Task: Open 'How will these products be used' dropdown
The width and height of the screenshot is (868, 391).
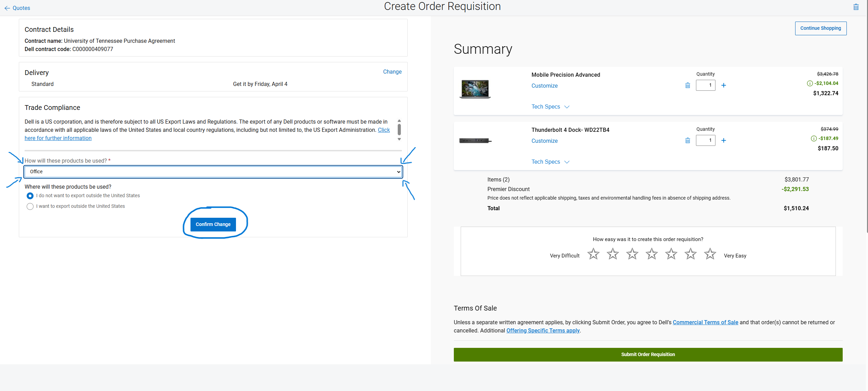Action: click(x=213, y=172)
